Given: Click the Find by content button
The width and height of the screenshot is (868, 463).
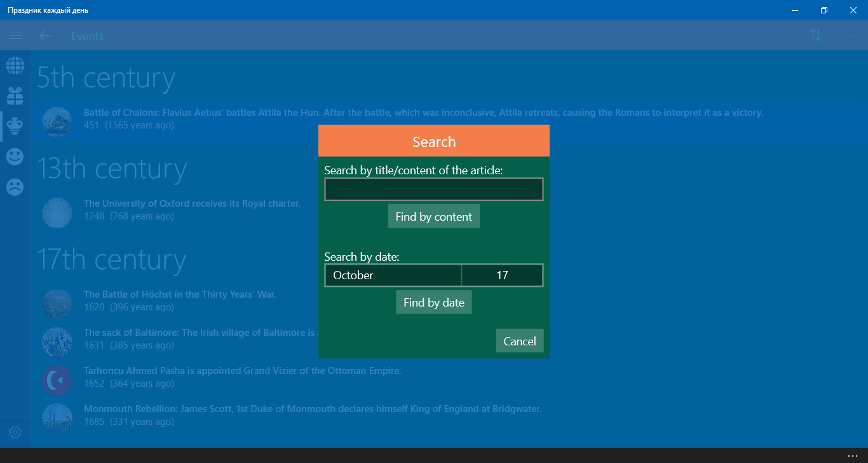Looking at the screenshot, I should (434, 216).
